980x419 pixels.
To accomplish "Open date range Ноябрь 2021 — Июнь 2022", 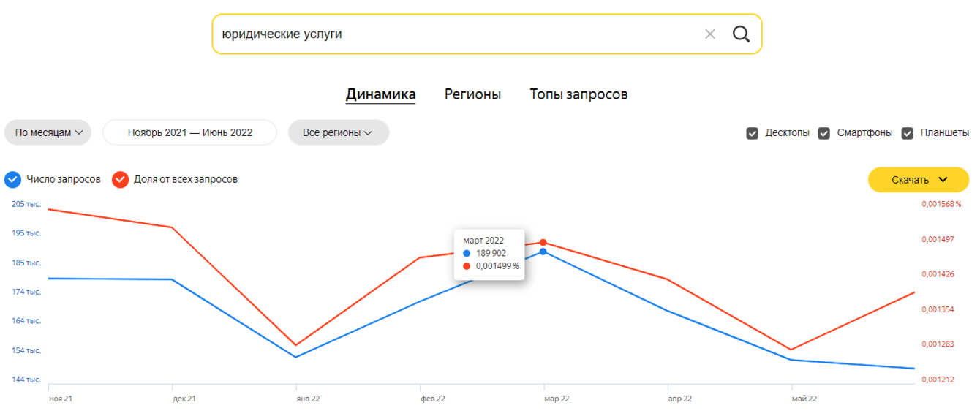I will (x=190, y=132).
